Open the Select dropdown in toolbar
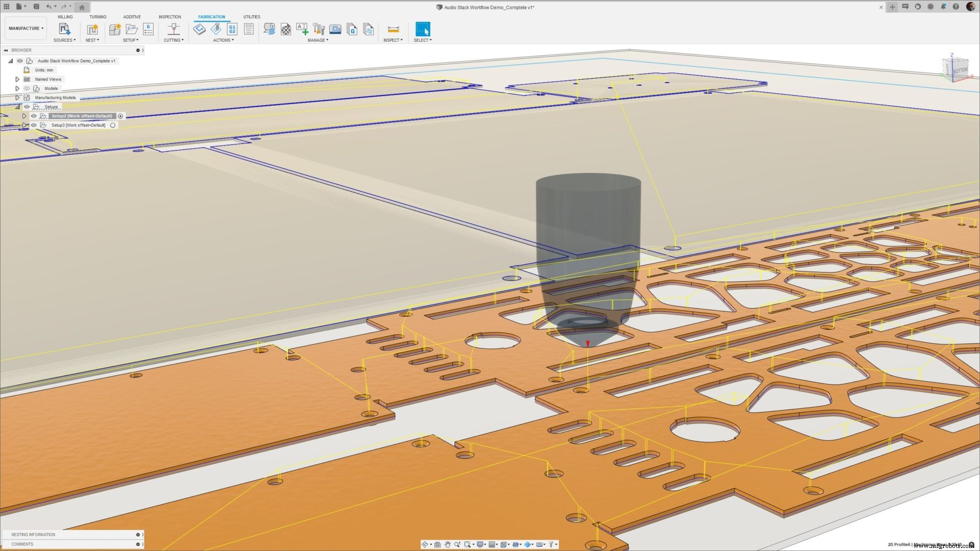Image resolution: width=980 pixels, height=551 pixels. [x=423, y=40]
